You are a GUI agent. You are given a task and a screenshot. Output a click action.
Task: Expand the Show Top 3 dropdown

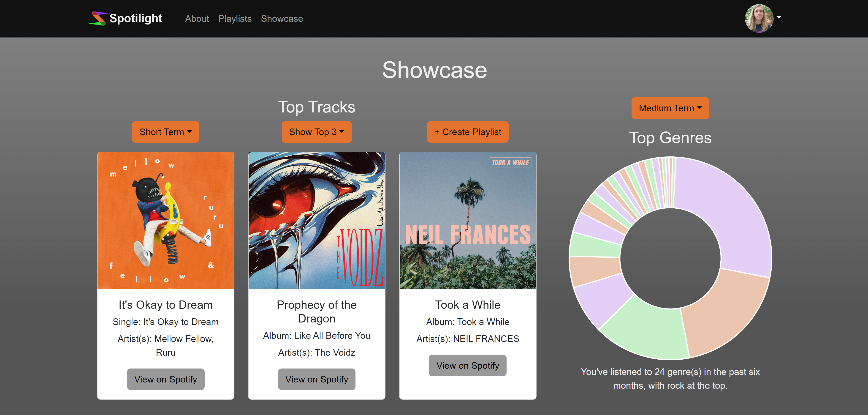coord(316,132)
